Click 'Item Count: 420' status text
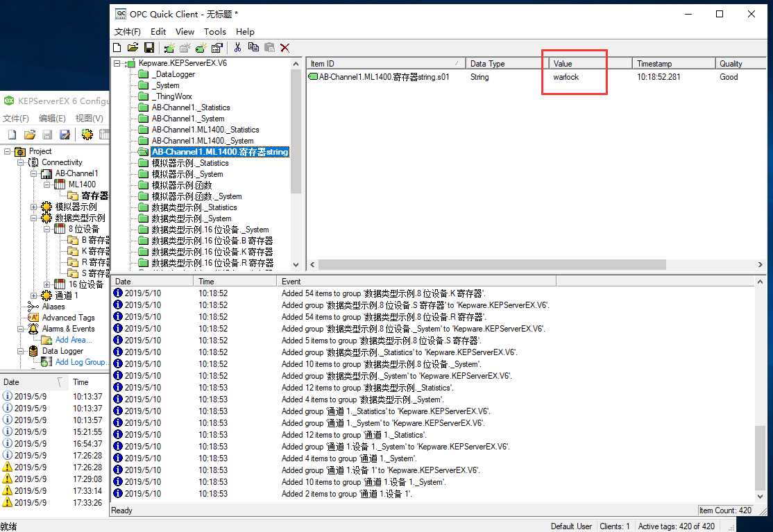 click(725, 510)
